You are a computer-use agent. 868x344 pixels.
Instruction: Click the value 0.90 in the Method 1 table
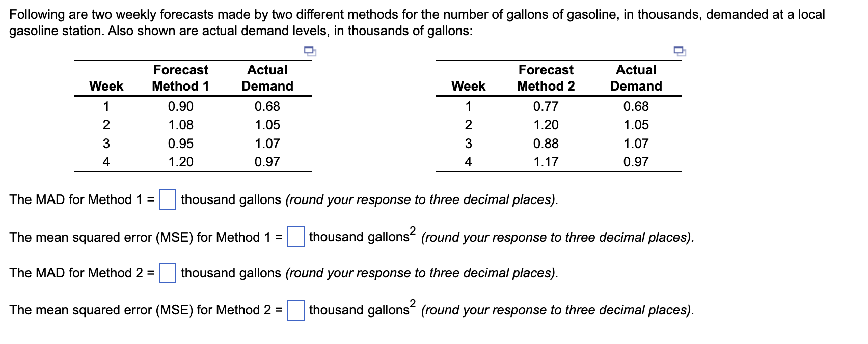coord(181,107)
